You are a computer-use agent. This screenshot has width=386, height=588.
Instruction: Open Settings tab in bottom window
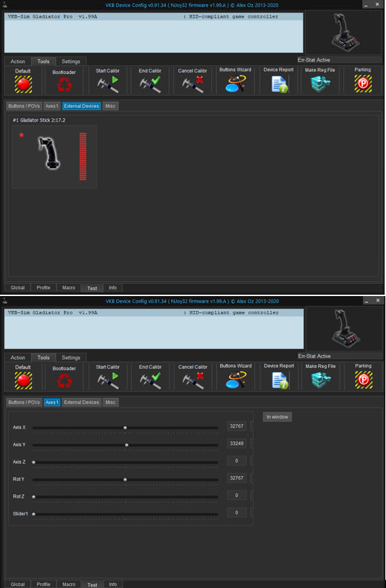click(71, 357)
